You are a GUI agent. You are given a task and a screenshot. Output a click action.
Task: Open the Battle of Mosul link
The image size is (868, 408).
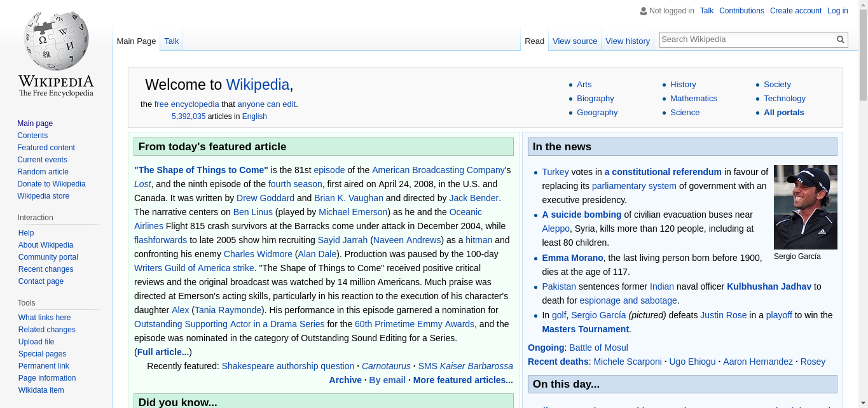click(x=598, y=348)
